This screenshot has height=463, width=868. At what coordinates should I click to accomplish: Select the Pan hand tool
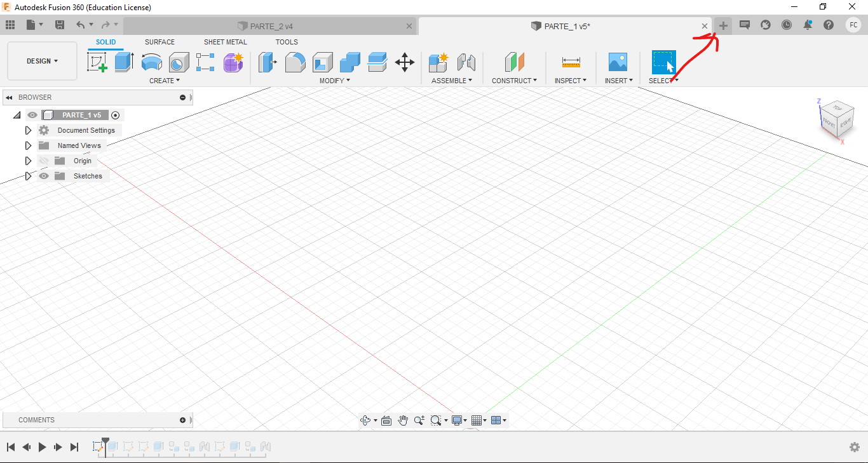(403, 420)
